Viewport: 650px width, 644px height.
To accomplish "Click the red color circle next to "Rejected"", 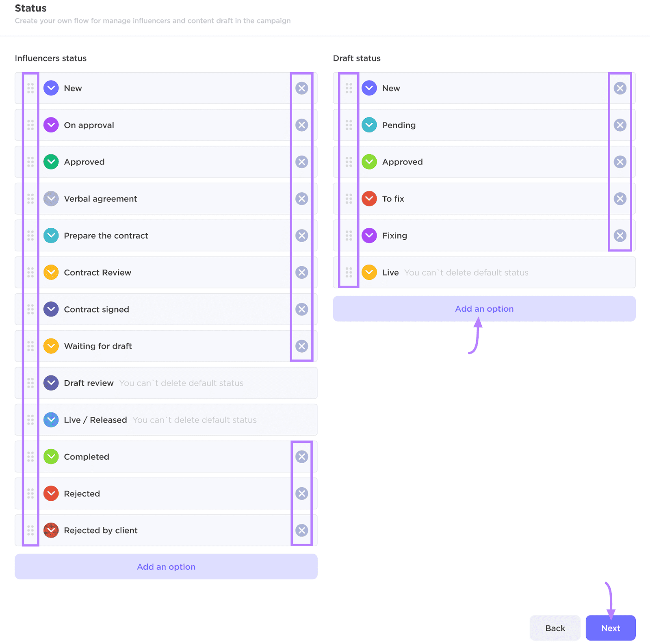I will [51, 493].
